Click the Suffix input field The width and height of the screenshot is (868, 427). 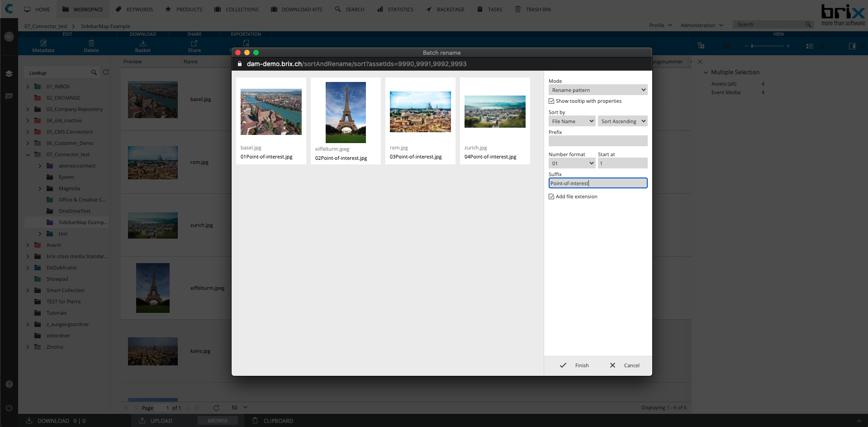pos(598,183)
